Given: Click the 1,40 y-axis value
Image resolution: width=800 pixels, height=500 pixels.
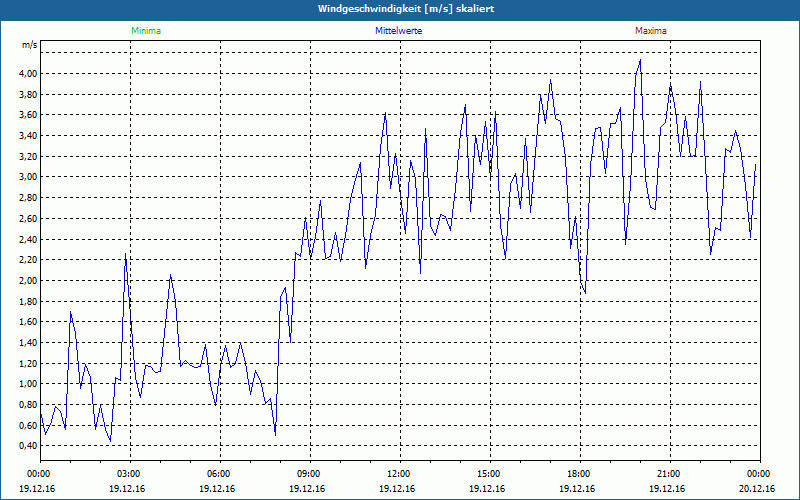Looking at the screenshot, I should [29, 342].
